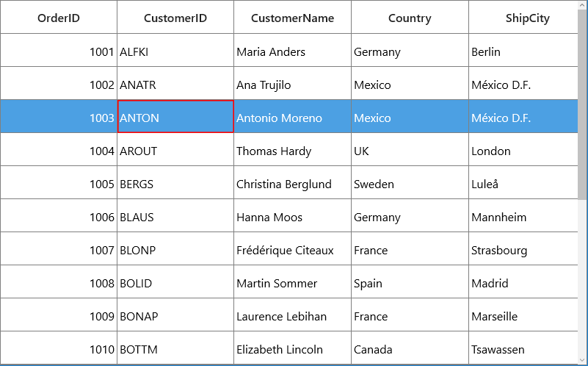The image size is (588, 366).
Task: Click the OrderID column header
Action: [59, 17]
